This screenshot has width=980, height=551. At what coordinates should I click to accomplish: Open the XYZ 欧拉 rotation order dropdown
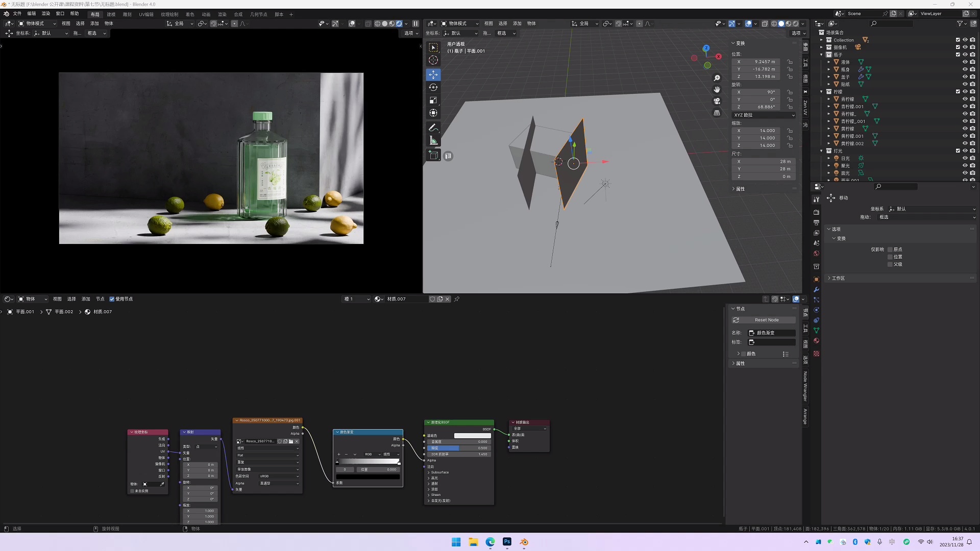click(x=764, y=115)
